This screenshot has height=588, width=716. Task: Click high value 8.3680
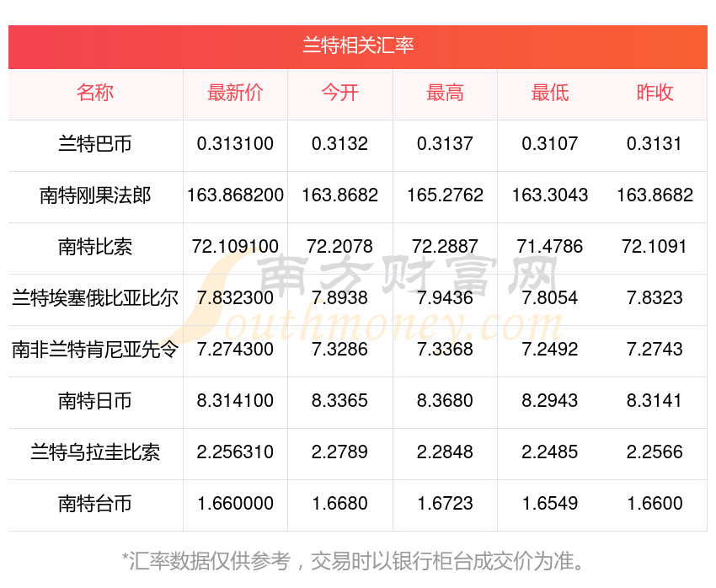coord(445,401)
